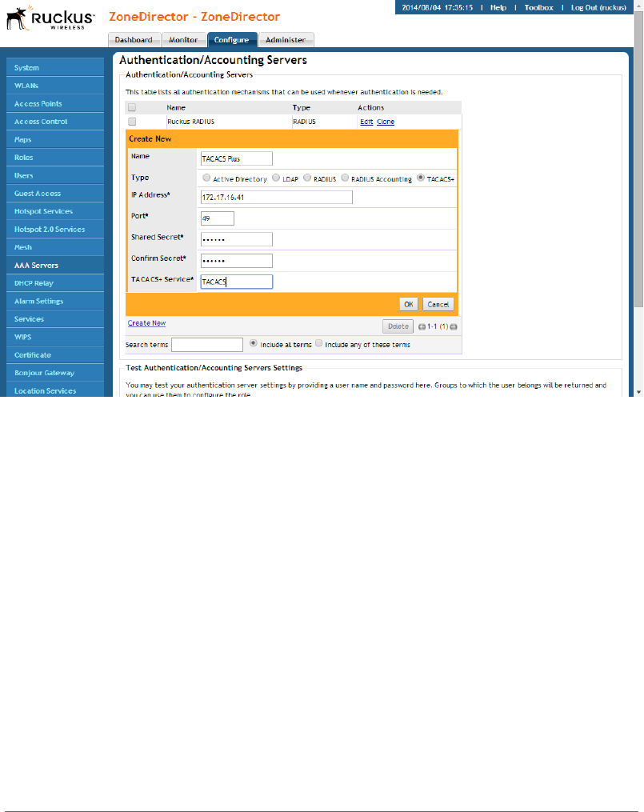The width and height of the screenshot is (644, 812).
Task: Open Mesh in the sidebar
Action: coord(55,247)
